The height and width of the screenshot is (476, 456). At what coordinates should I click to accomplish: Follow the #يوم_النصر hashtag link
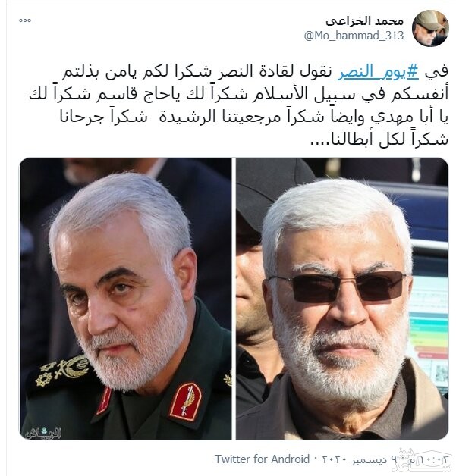(x=378, y=72)
